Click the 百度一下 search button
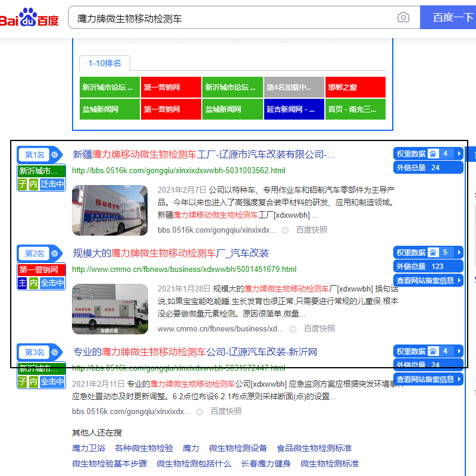Screen dimensions: 476x476 449,17
